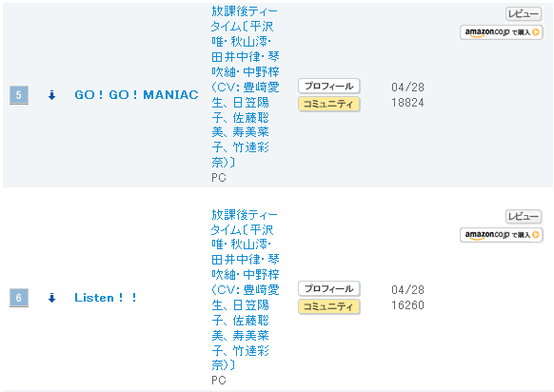Click レビュー for GO! GO! MANIAC

coord(524,14)
